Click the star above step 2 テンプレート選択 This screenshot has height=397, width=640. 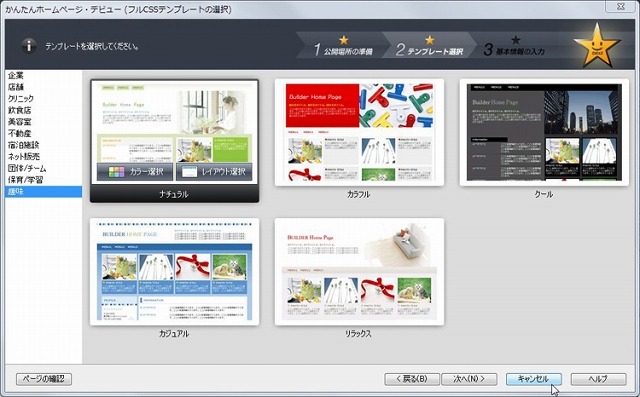pos(429,40)
